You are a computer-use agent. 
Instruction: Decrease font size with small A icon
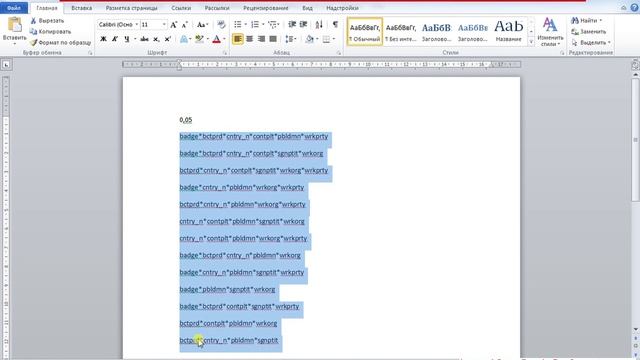pyautogui.click(x=184, y=25)
